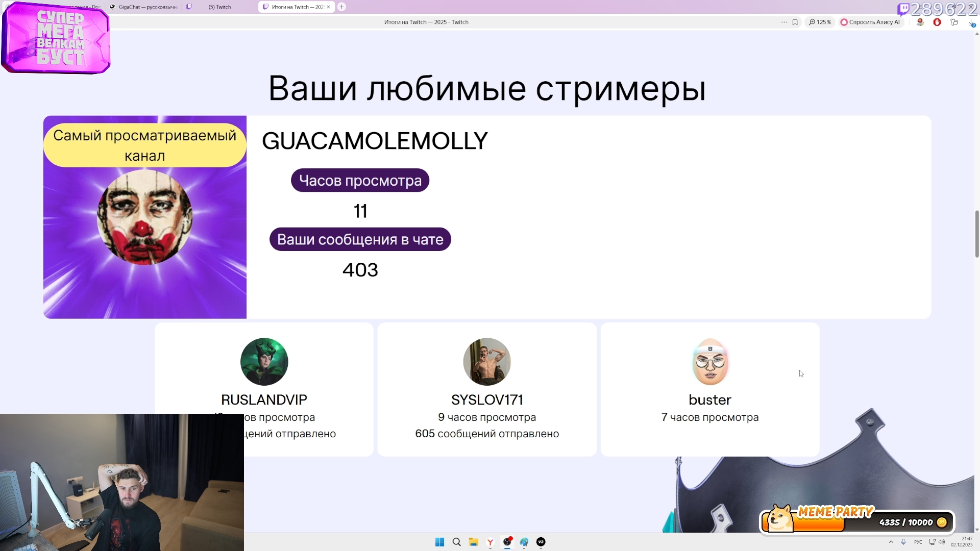This screenshot has height=551, width=980.
Task: Click the GUACAMOLEMOLLY channel avatar
Action: click(x=144, y=217)
